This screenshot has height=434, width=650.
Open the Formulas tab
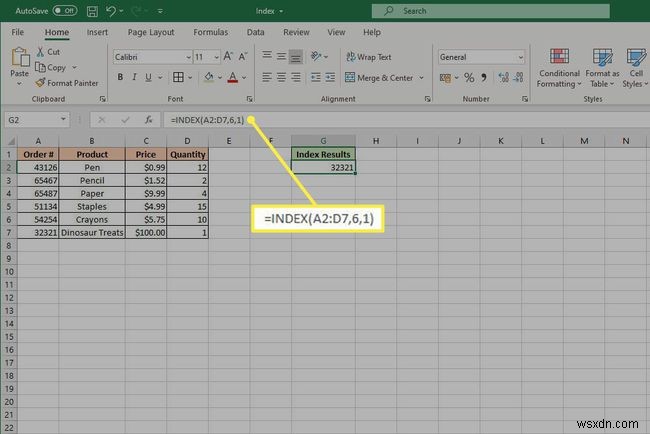(211, 32)
